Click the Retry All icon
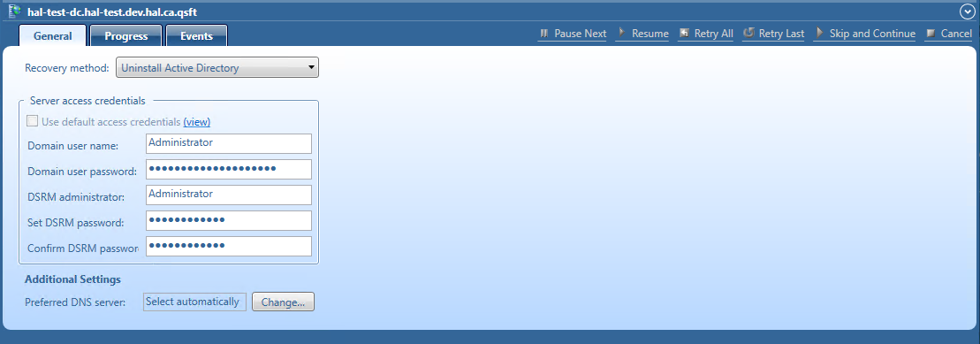The image size is (980, 344). pos(684,33)
